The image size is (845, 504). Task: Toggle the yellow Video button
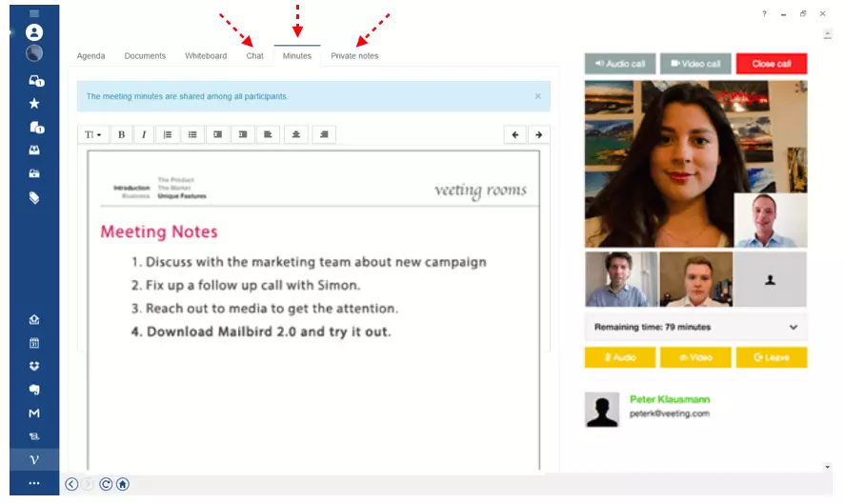pos(695,357)
